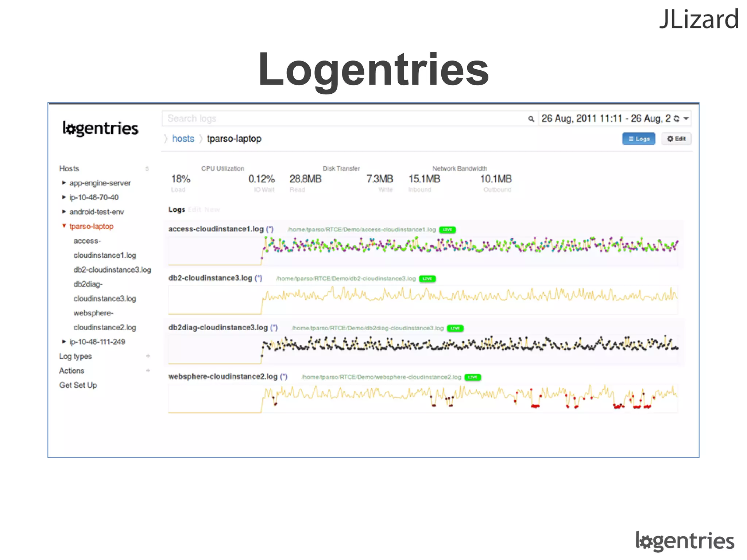Open Log types section

76,356
